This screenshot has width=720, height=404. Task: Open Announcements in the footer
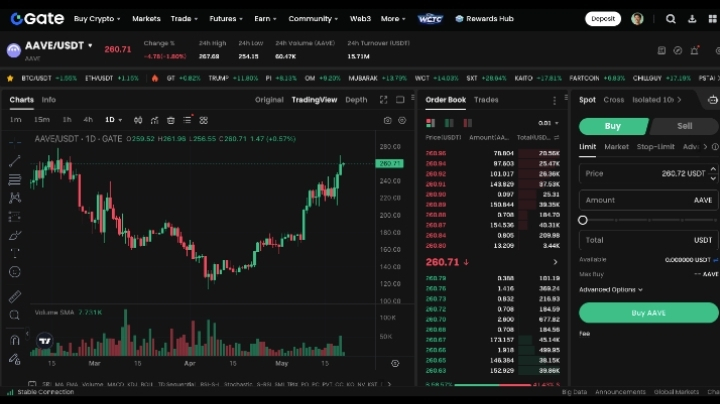pos(620,392)
